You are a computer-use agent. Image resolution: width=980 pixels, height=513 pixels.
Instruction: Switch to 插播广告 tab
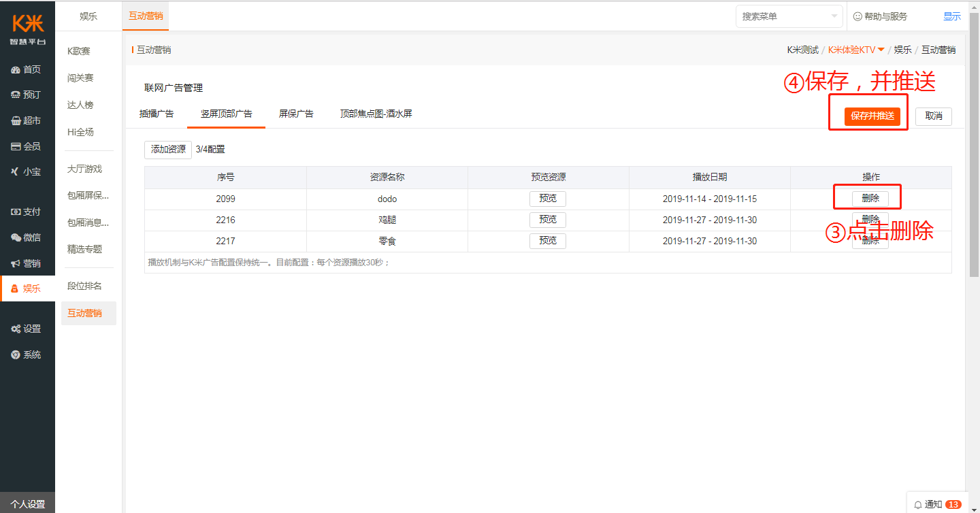click(157, 114)
